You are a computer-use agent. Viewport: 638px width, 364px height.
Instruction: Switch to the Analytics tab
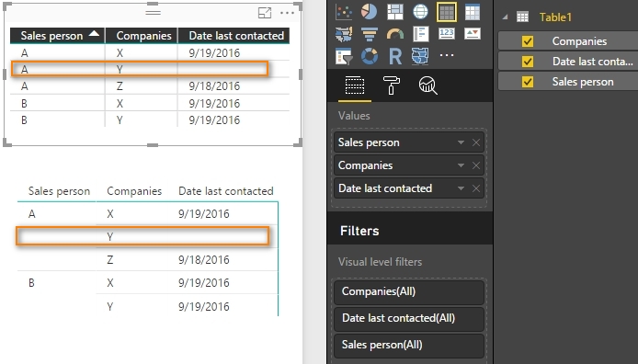coord(427,85)
